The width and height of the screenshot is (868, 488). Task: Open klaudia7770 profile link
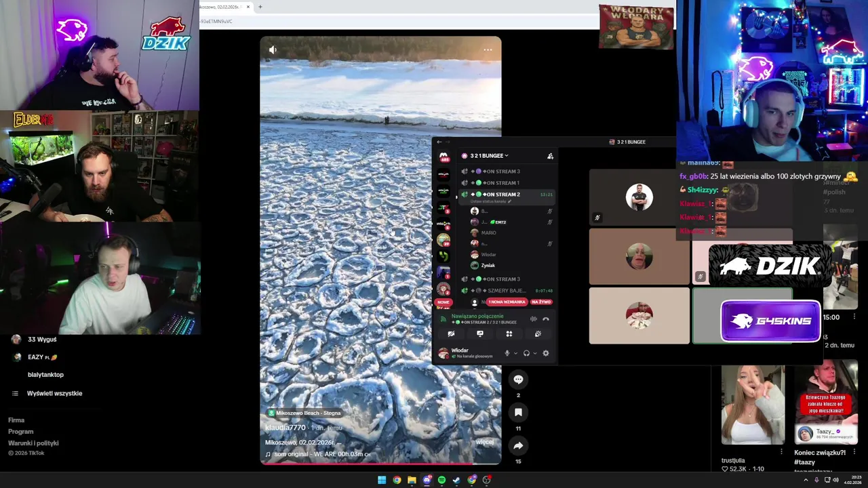(285, 428)
